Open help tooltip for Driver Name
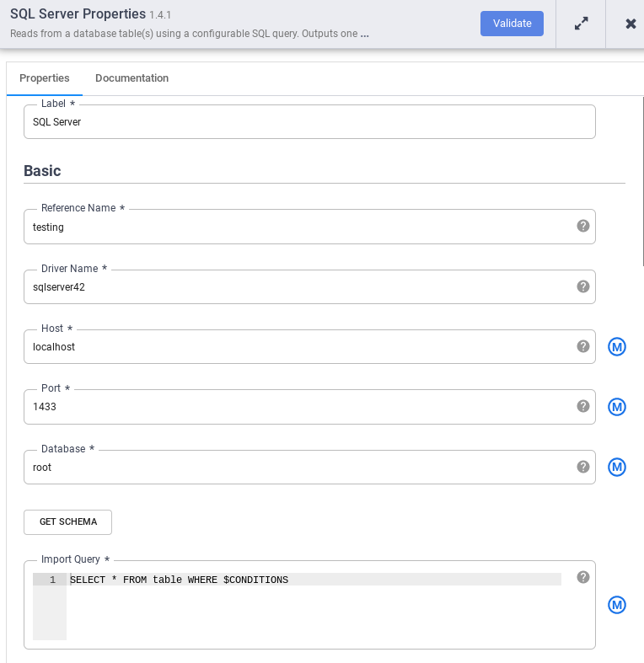The image size is (644, 663). (x=582, y=286)
